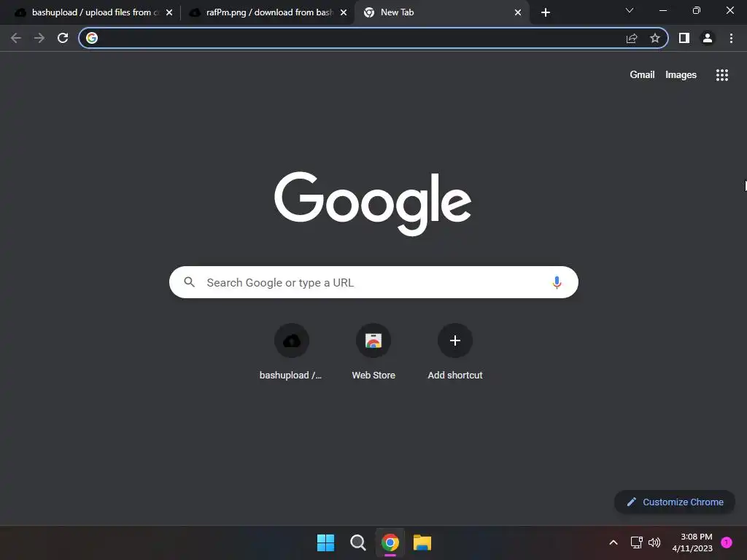Expand the tab search dropdown

coord(630,10)
